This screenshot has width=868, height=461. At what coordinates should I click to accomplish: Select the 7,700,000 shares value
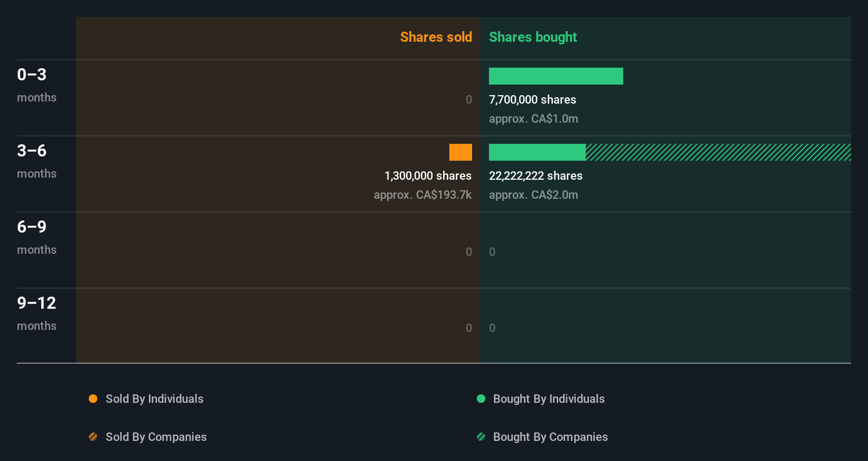[532, 99]
